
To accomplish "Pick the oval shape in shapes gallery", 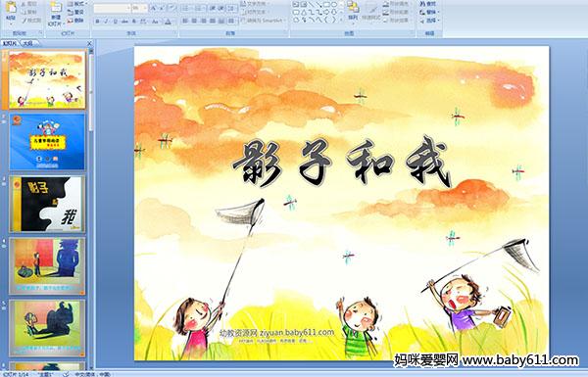I will [334, 5].
